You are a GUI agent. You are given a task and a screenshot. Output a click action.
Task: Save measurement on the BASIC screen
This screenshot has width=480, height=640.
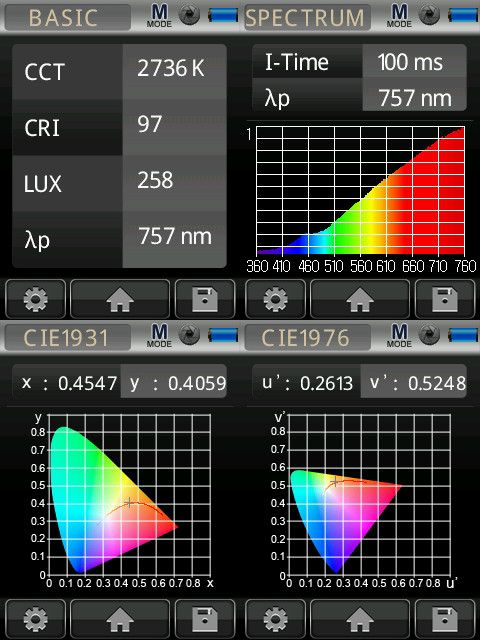tap(205, 299)
